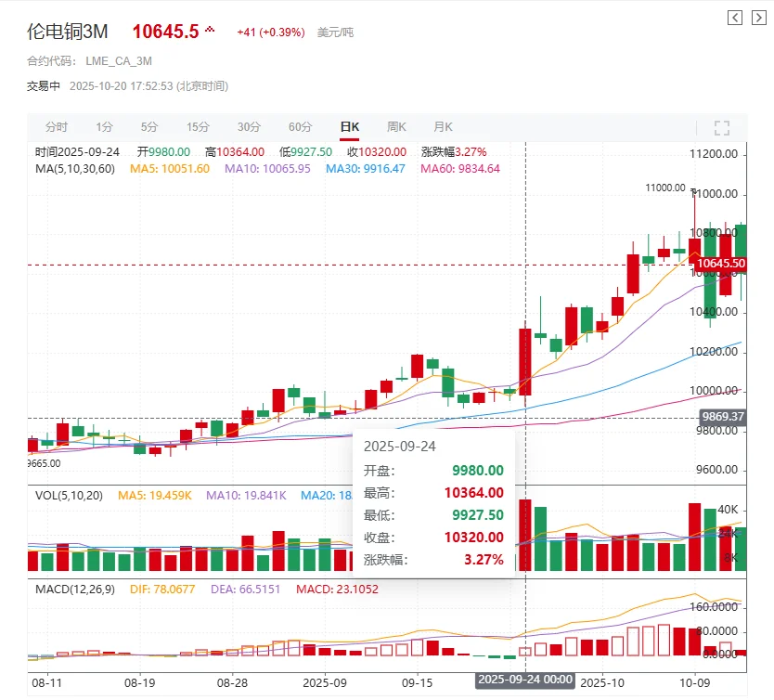Select the 60分 interval option

(302, 126)
